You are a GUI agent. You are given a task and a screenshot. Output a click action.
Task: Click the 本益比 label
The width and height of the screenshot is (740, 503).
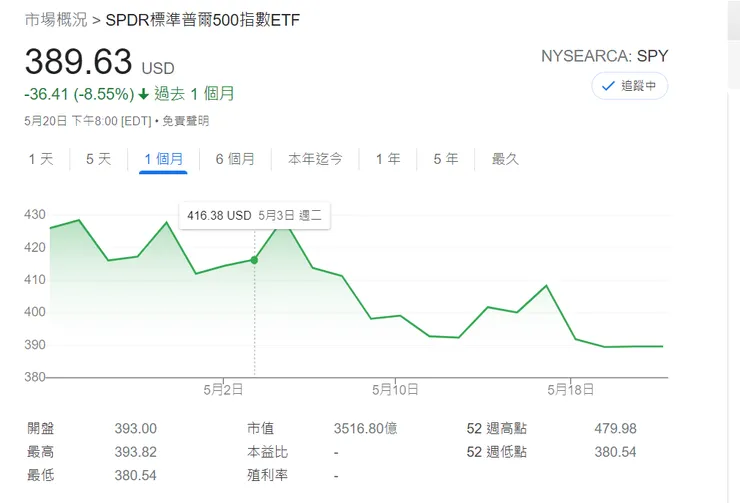pyautogui.click(x=267, y=452)
